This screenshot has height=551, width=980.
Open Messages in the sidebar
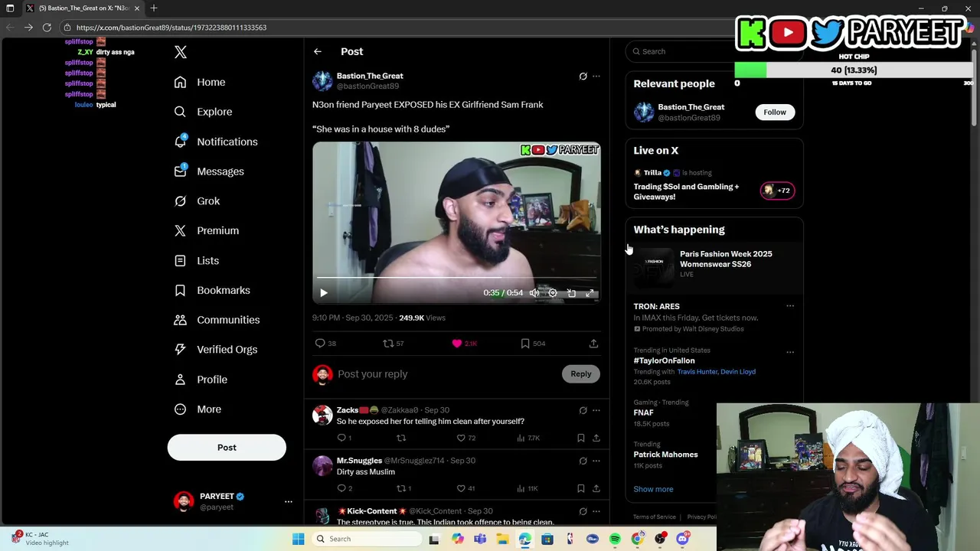tap(209, 171)
